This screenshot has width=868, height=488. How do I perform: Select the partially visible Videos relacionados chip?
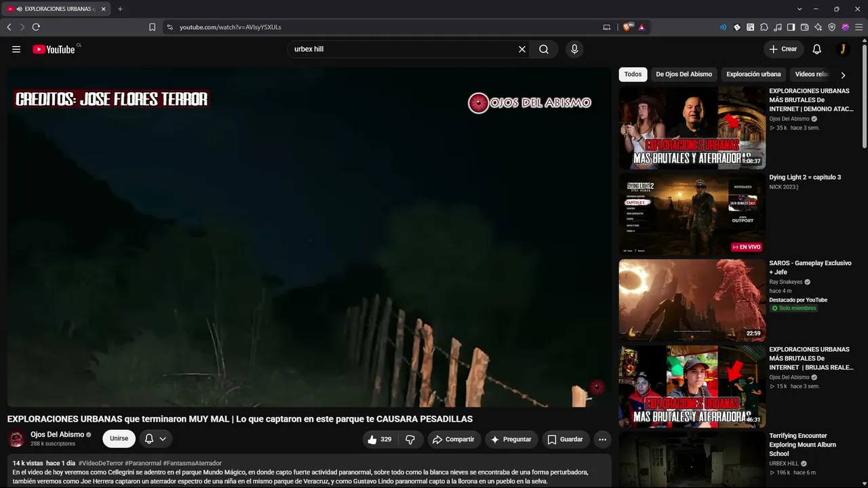click(812, 75)
